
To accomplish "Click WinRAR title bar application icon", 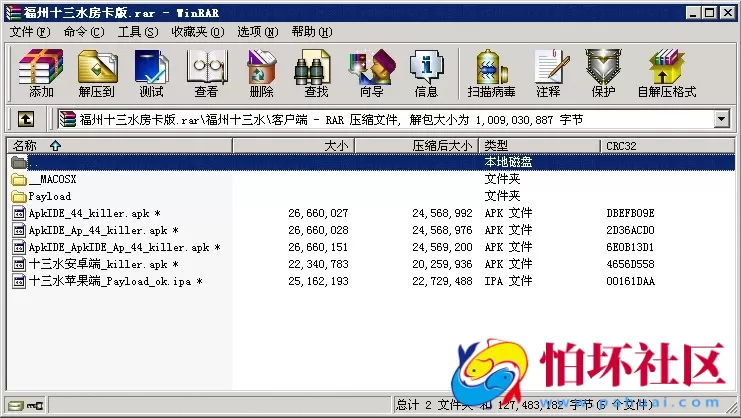I will [x=13, y=13].
